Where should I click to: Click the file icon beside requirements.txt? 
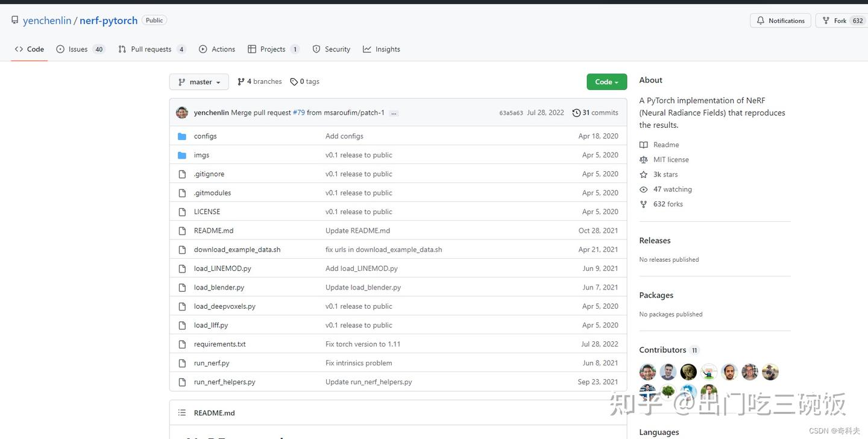click(182, 344)
